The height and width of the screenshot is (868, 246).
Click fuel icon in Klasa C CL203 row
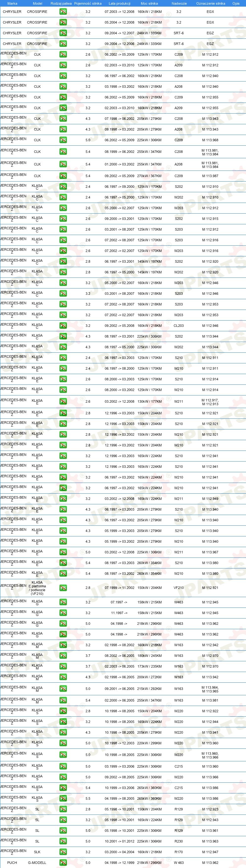63,326
